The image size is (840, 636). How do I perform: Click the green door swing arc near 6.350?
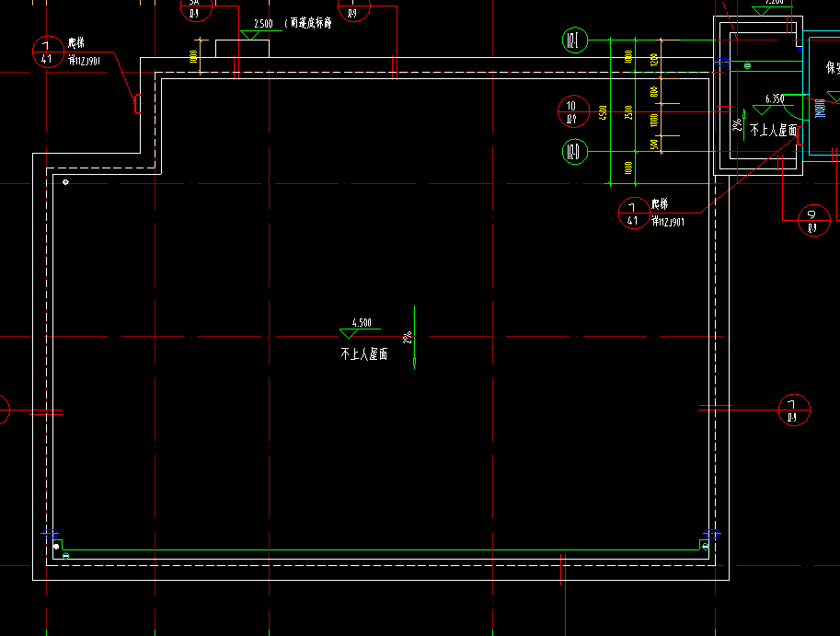(793, 107)
